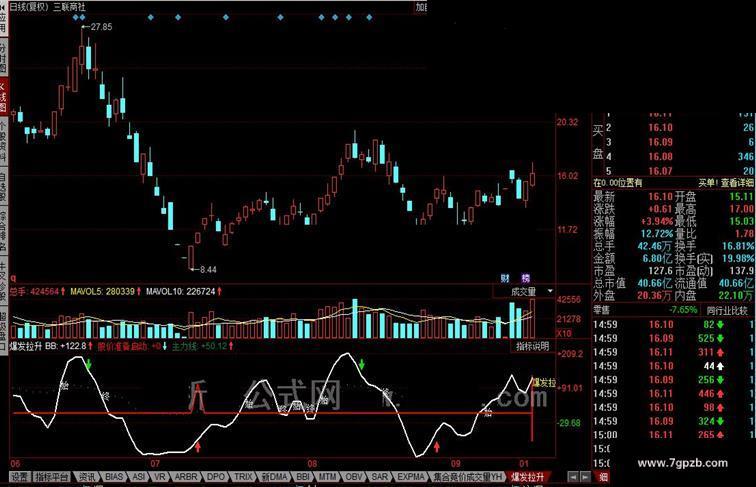Viewport: 756px width, 487px height.
Task: Click the 财 marker icon
Action: (x=505, y=278)
